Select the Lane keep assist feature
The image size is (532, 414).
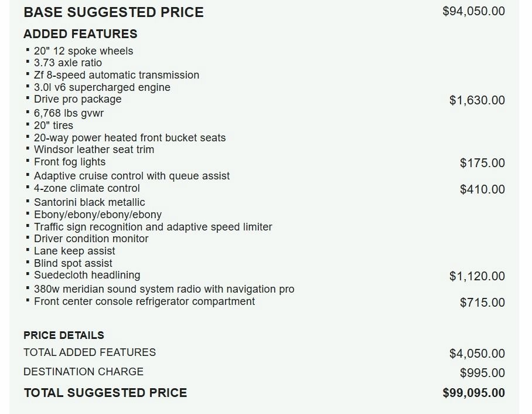coord(74,251)
